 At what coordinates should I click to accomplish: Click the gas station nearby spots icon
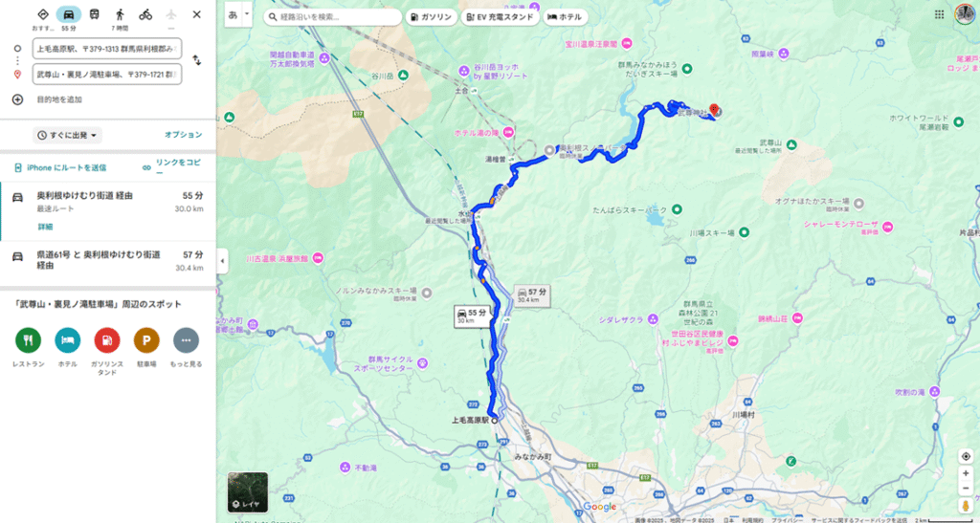[107, 340]
